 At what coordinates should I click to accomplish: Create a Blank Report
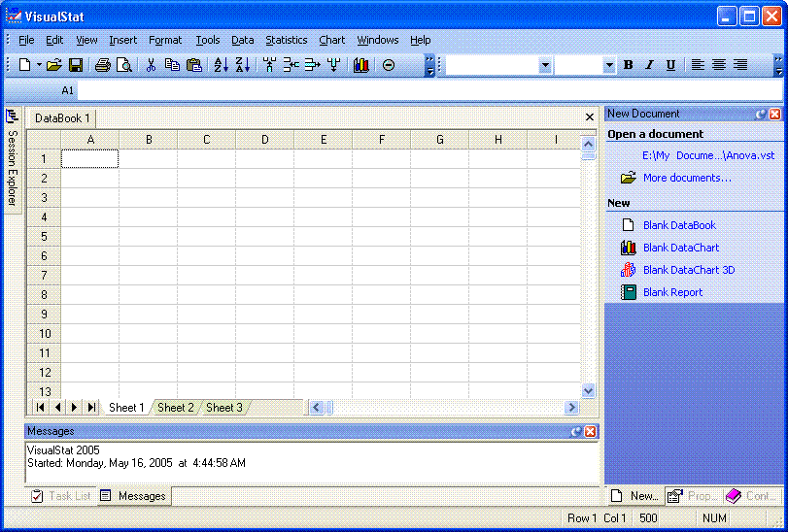coord(673,292)
